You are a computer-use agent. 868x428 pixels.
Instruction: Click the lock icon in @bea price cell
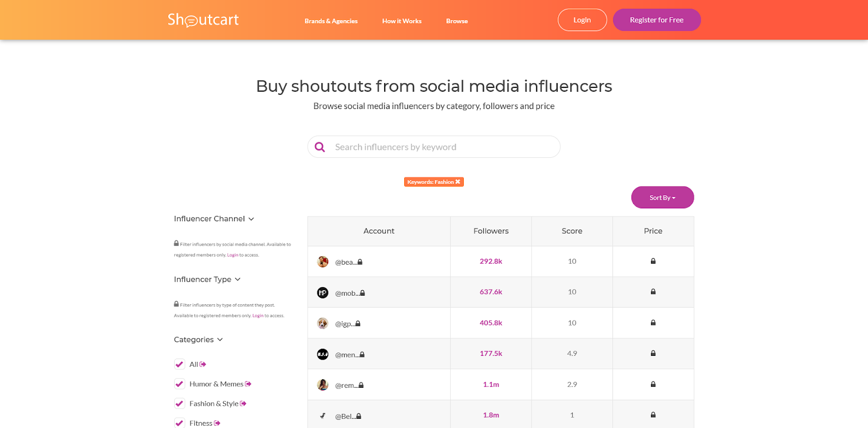pyautogui.click(x=653, y=261)
